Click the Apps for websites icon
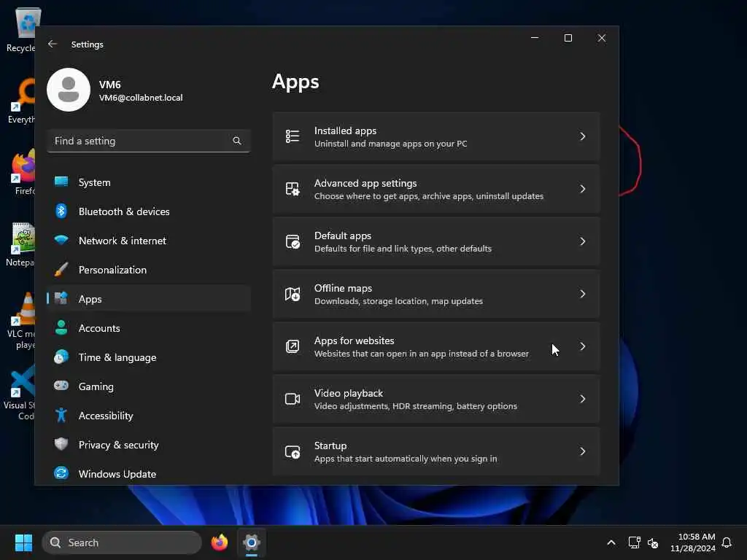This screenshot has height=560, width=747. tap(293, 346)
